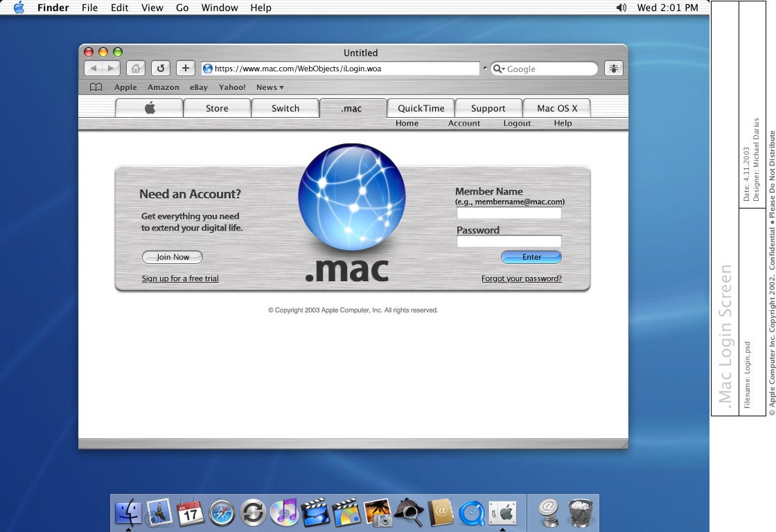Screen dimensions: 776x532
Task: Click the Home button in Safari toolbar
Action: [x=136, y=69]
